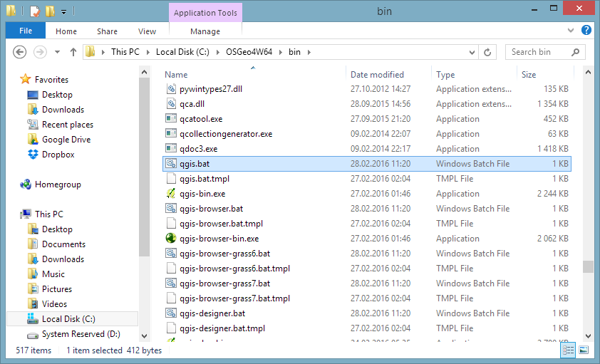Viewport: 600px width, 364px height.
Task: Select Local Disk (C:) in navigation pane
Action: coord(68,319)
